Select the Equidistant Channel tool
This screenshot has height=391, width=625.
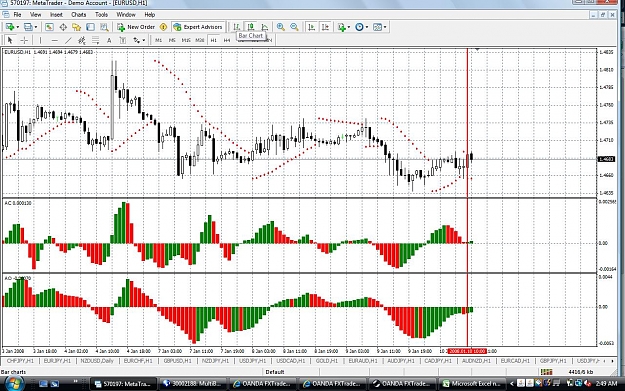tap(82, 40)
